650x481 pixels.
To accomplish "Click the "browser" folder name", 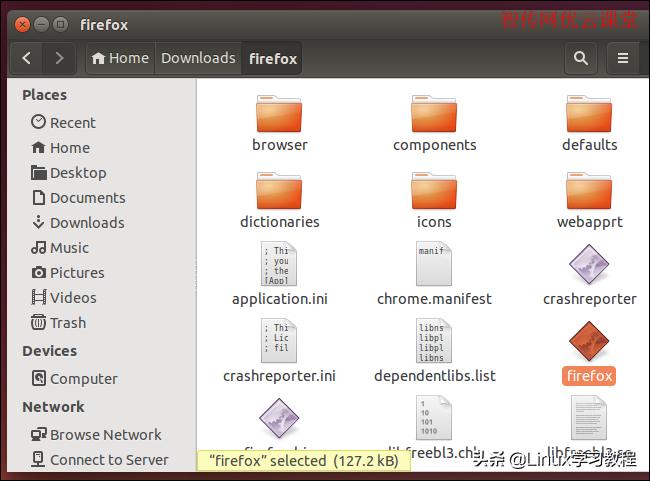I will point(280,145).
